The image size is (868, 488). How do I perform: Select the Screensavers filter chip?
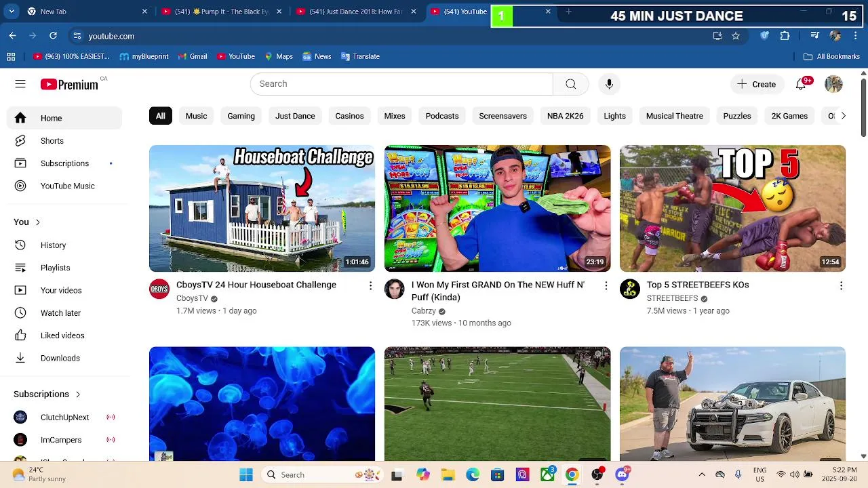pyautogui.click(x=502, y=116)
